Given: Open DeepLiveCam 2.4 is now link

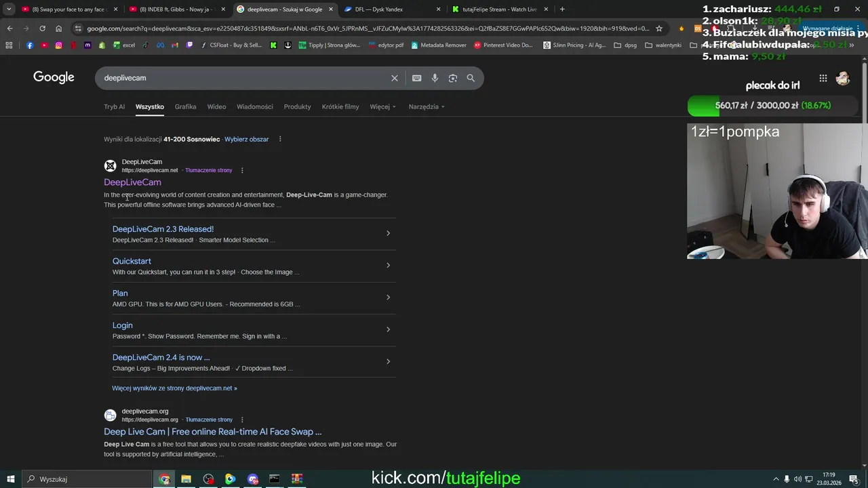Looking at the screenshot, I should point(161,357).
